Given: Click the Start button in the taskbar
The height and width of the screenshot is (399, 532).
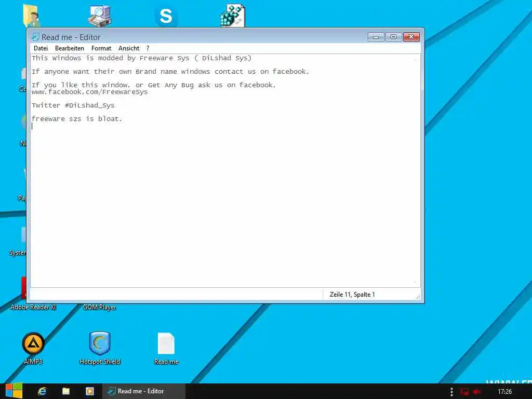Looking at the screenshot, I should (14, 391).
